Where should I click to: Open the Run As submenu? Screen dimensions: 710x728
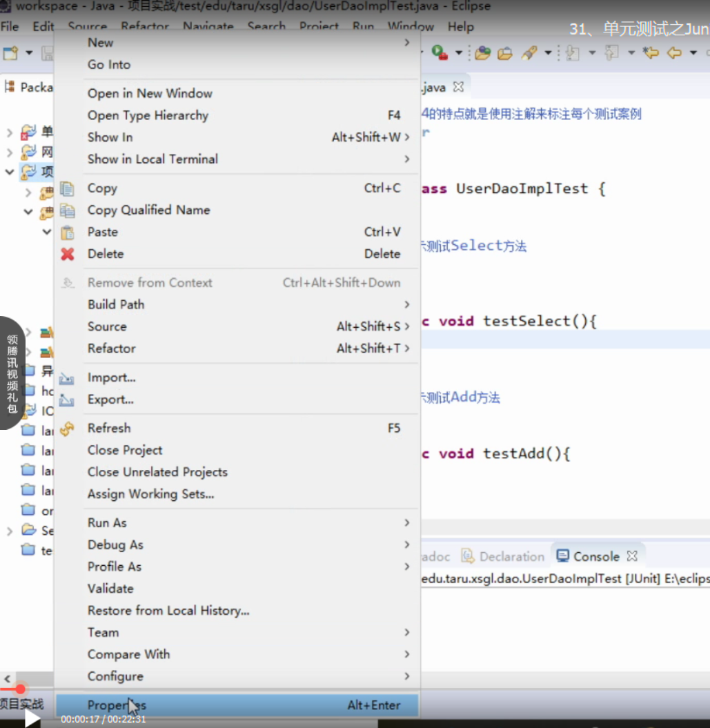pos(237,523)
